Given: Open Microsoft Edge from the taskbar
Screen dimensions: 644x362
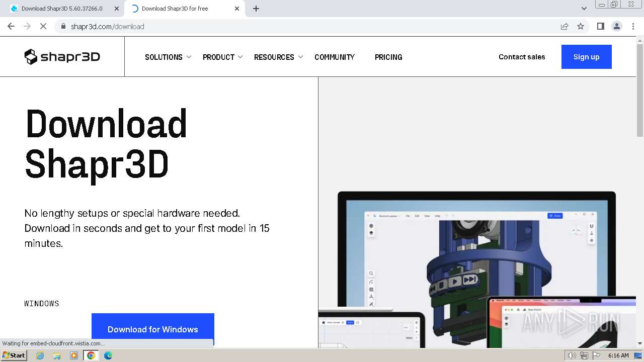Looking at the screenshot, I should [108, 355].
